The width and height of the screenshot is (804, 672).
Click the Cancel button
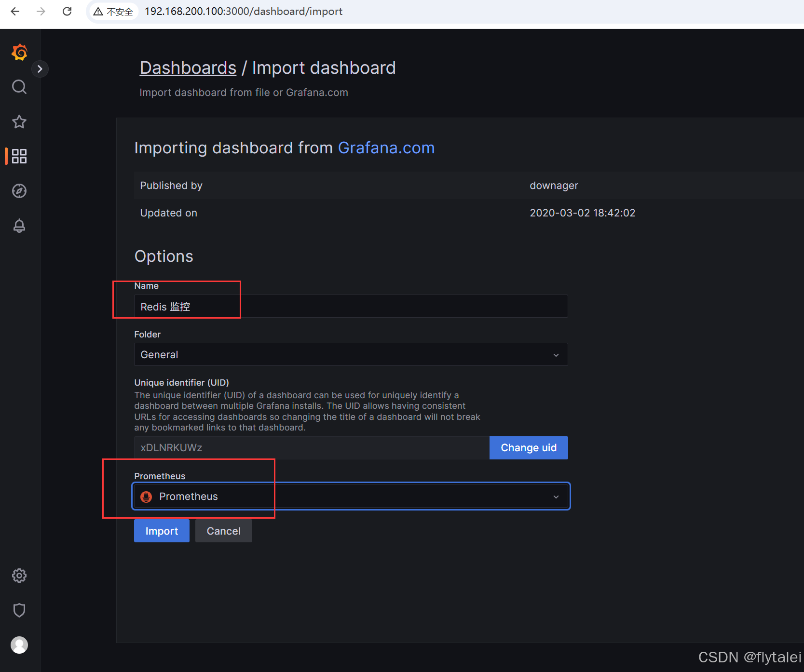[x=223, y=531]
